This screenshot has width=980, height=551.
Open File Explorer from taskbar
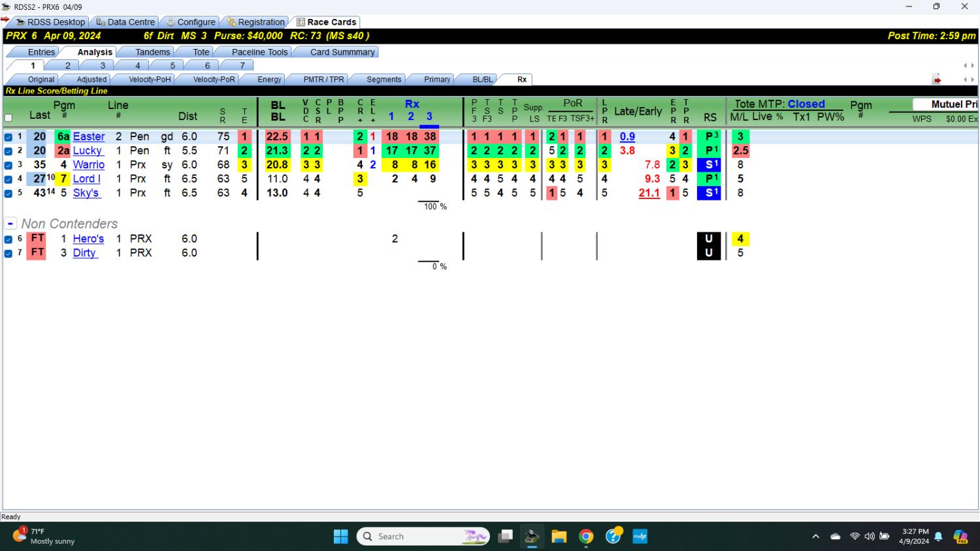559,537
